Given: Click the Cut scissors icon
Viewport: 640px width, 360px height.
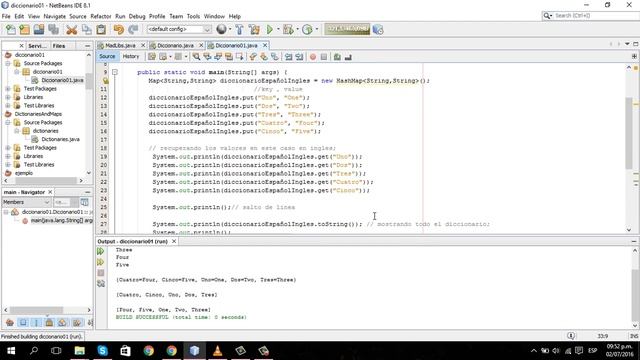Looking at the screenshot, I should pyautogui.click(x=72, y=29).
